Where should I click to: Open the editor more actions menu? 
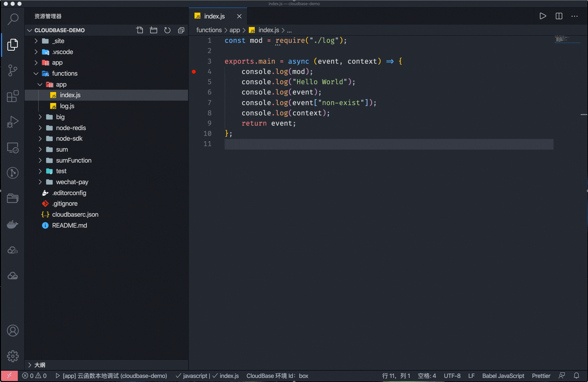point(575,16)
